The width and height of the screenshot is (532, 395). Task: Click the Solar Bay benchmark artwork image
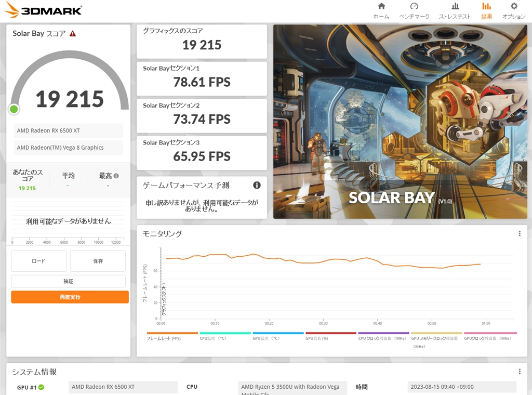pyautogui.click(x=401, y=122)
